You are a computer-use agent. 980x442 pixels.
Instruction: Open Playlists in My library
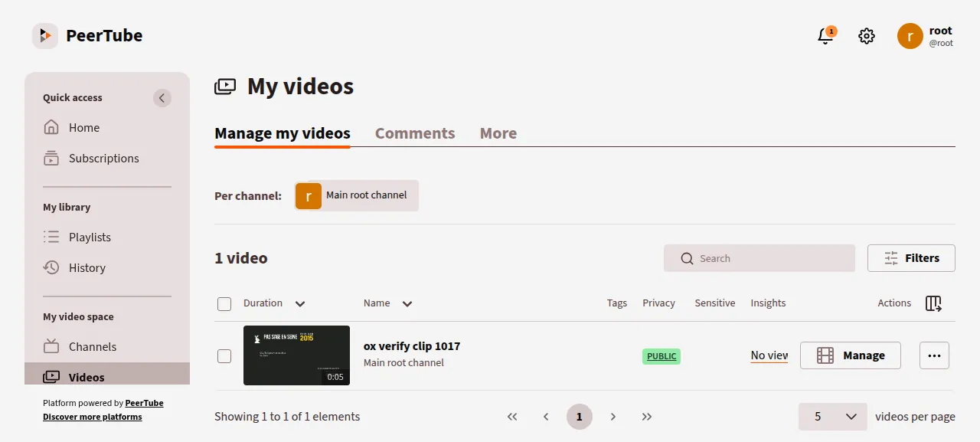tap(107, 237)
